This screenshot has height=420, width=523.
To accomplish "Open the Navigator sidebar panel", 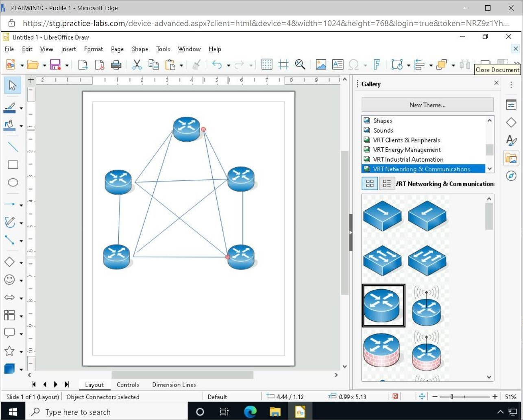I will click(511, 176).
